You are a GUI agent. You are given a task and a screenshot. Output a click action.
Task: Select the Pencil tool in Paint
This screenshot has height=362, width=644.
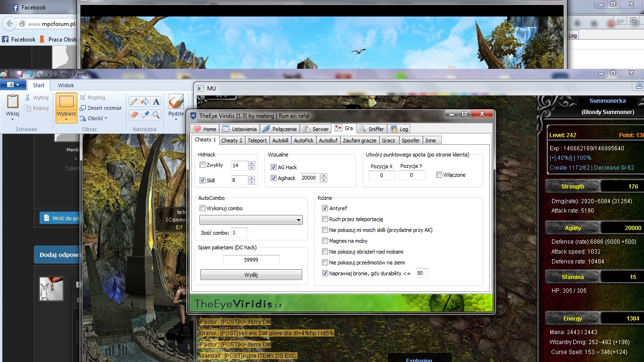tap(134, 101)
